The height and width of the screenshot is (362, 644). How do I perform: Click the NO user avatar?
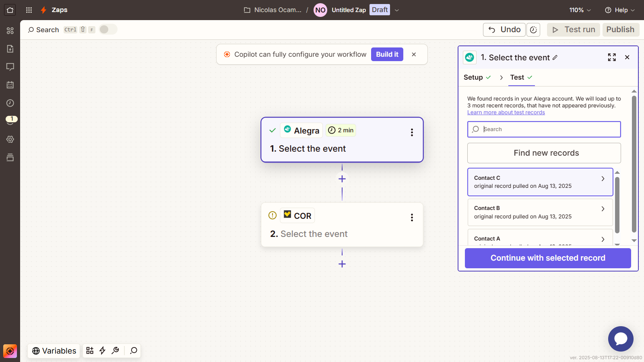click(x=320, y=10)
